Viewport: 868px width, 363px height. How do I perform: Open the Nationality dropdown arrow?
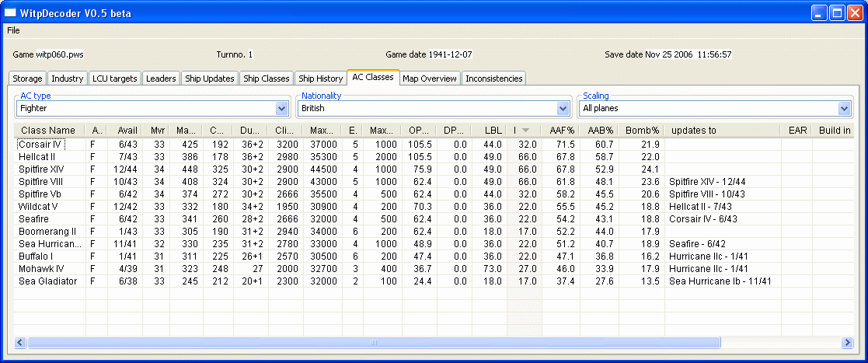(x=563, y=109)
